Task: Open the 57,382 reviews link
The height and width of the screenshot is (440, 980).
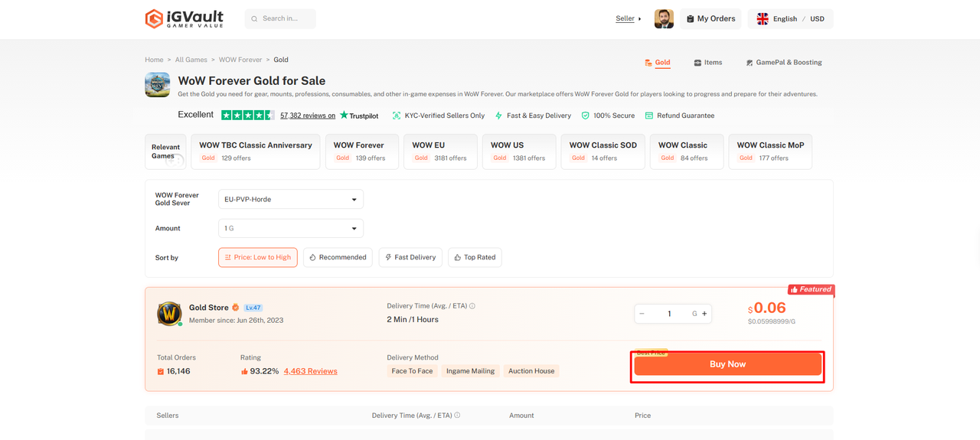Action: (x=308, y=116)
